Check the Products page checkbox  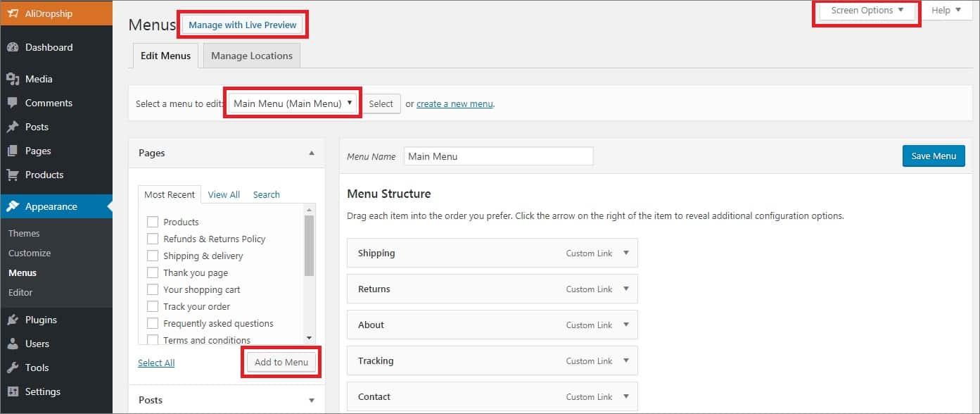(x=152, y=222)
